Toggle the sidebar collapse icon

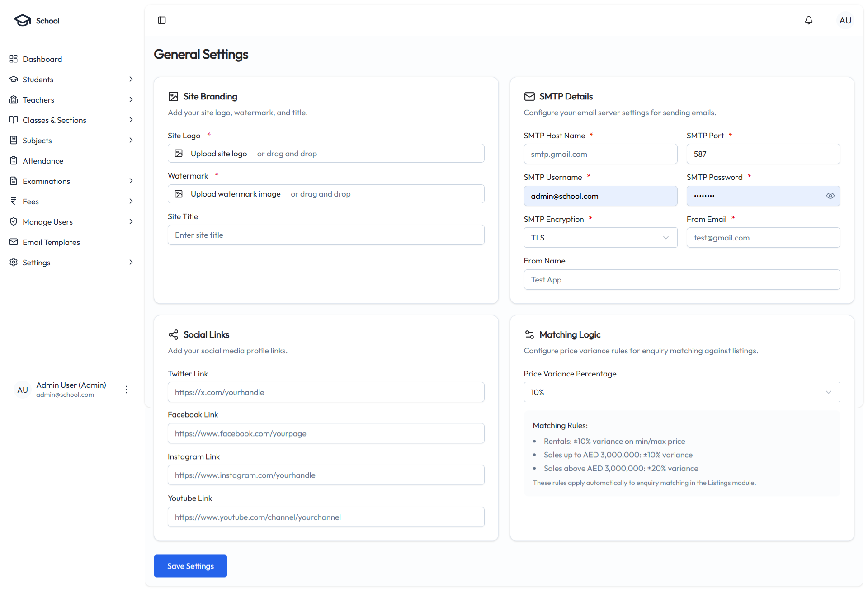[162, 20]
